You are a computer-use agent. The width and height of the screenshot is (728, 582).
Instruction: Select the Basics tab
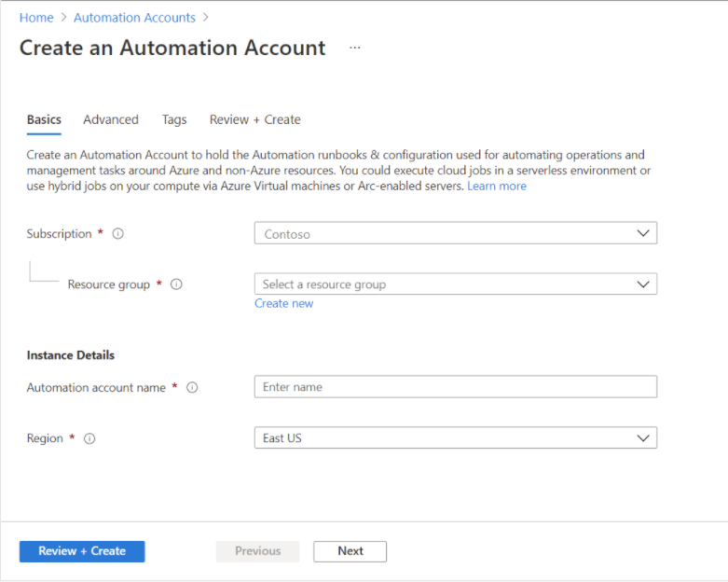[44, 119]
